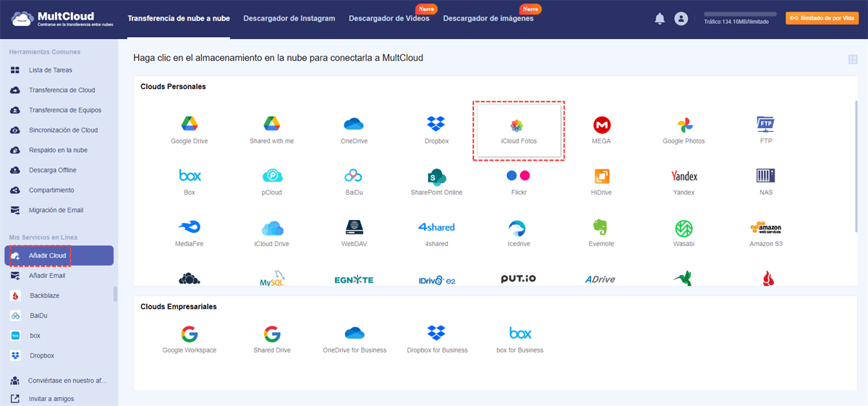
Task: Connect iCloud Drive
Action: point(271,233)
